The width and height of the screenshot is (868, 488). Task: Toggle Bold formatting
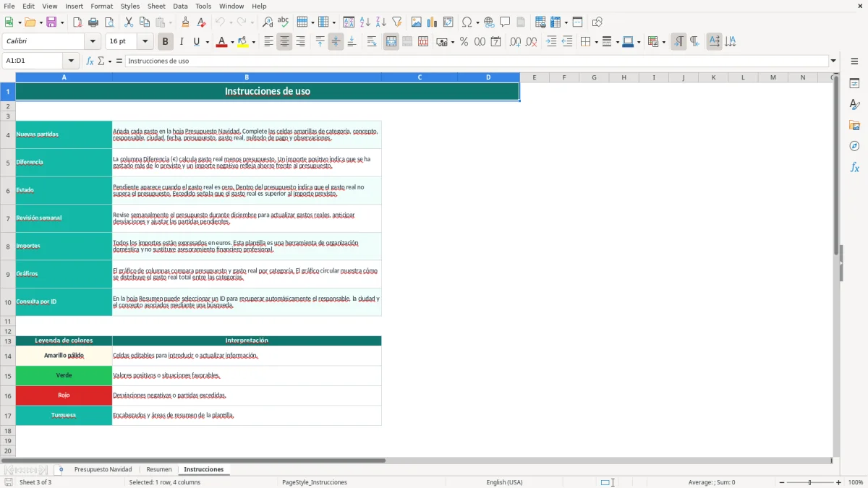click(165, 42)
